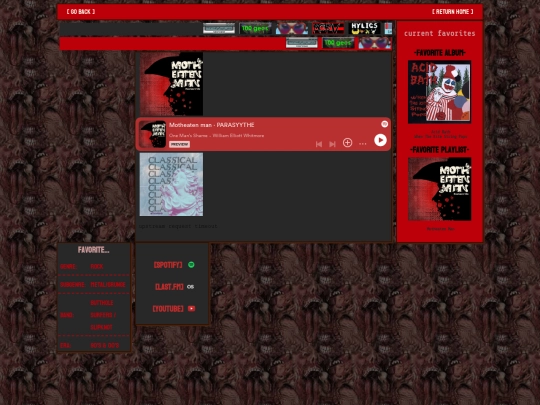Open the three-dot more options in Spotify embed
Screen dimensions: 540x405
tap(363, 144)
